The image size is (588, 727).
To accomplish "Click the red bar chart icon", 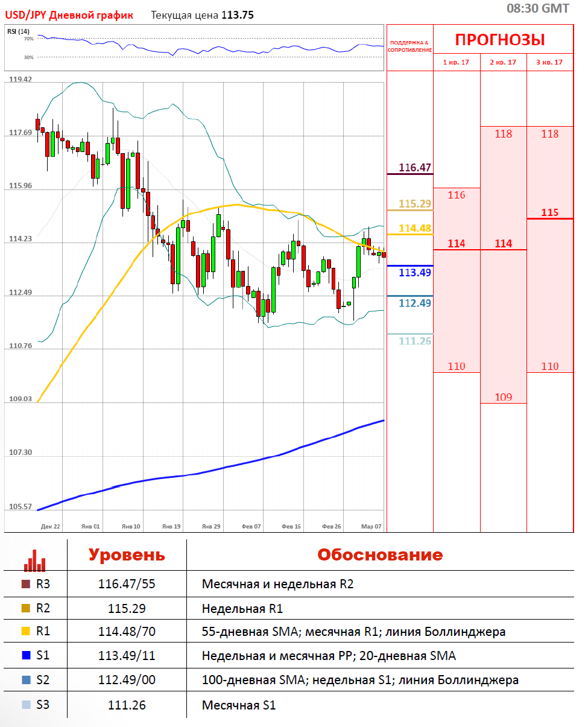I will click(34, 560).
